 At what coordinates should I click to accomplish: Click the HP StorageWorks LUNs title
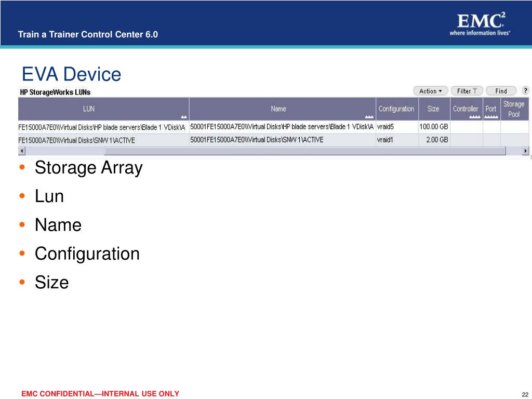click(55, 92)
